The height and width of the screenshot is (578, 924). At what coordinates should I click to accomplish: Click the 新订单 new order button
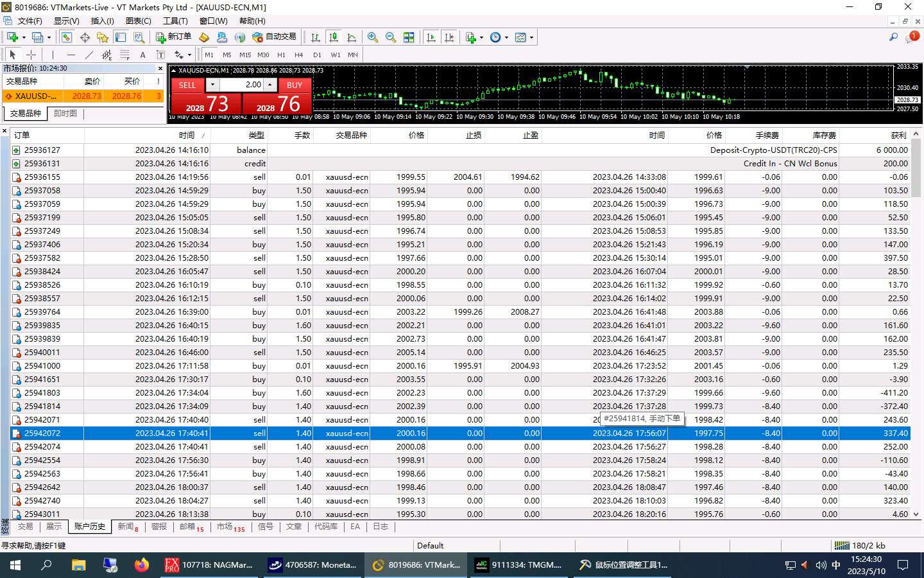[x=173, y=37]
